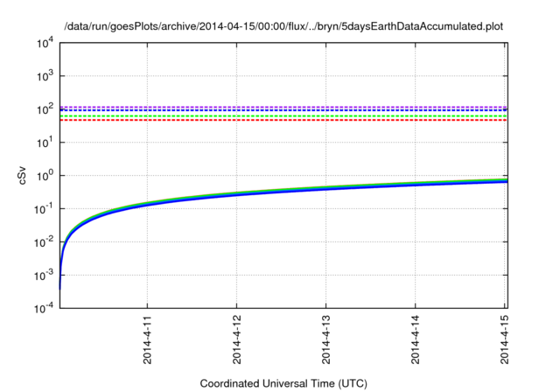The height and width of the screenshot is (392, 560).
Task: Click the y-axis label 10^-2
Action: pos(43,242)
